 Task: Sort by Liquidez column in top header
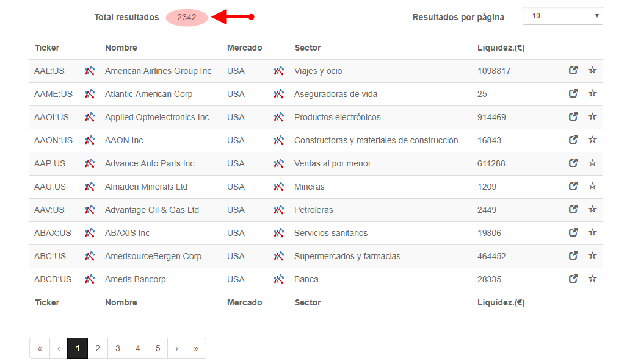pos(501,48)
